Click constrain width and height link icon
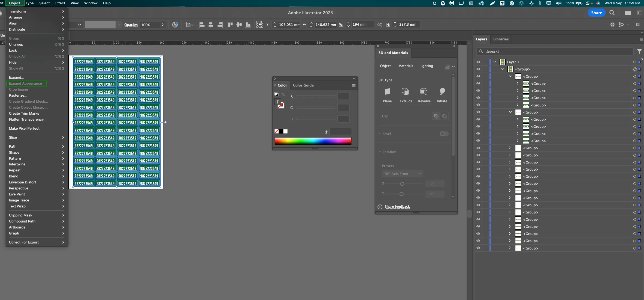The height and width of the screenshot is (300, 644). [x=380, y=25]
